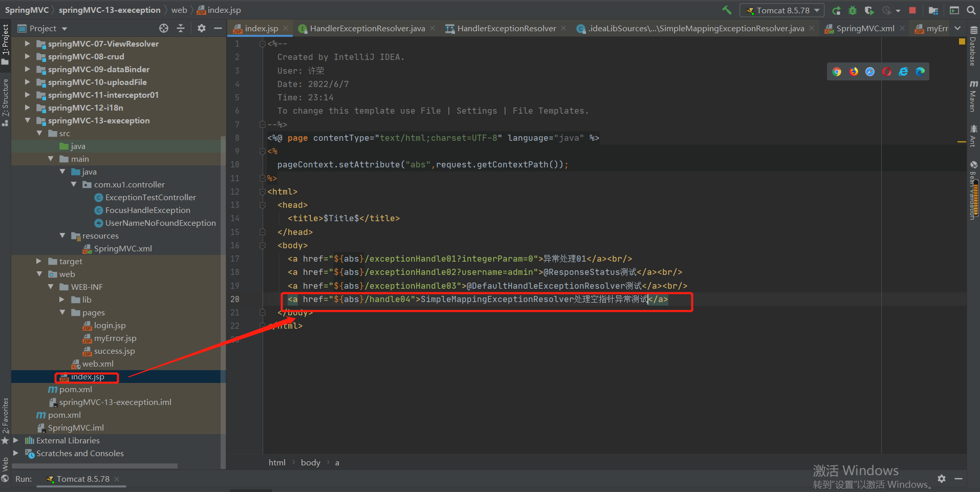Click the red Stop button in the toolbar
Image resolution: width=980 pixels, height=492 pixels.
(x=912, y=10)
